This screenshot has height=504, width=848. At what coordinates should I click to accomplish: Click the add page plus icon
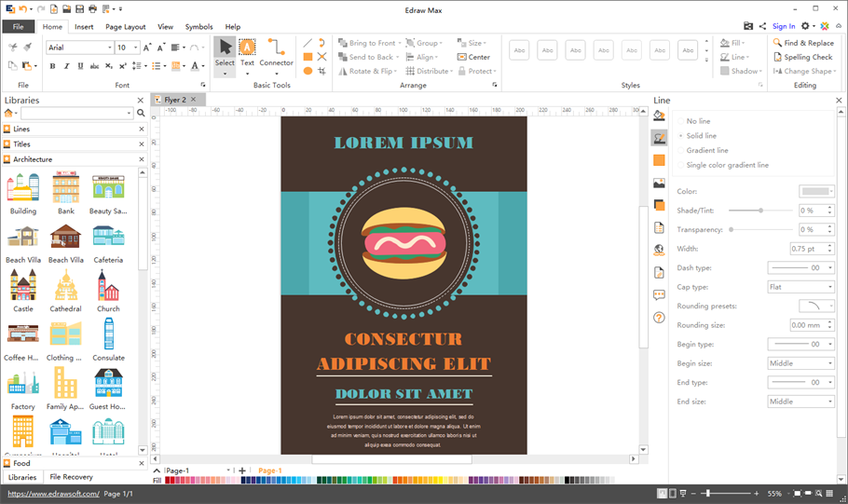[242, 471]
